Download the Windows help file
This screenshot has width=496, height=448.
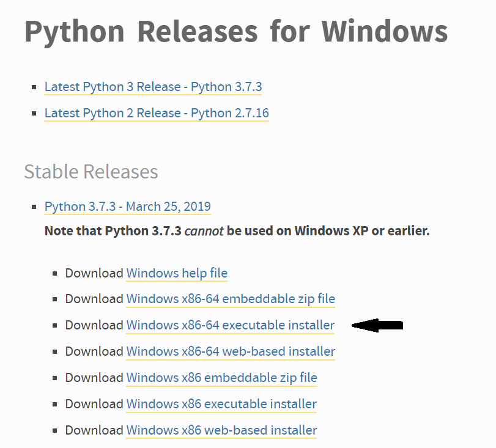[177, 273]
